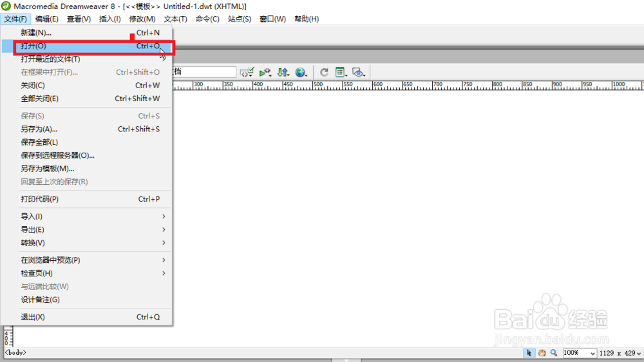The width and height of the screenshot is (644, 362).
Task: Open the 插入(I) menu
Action: (x=110, y=19)
